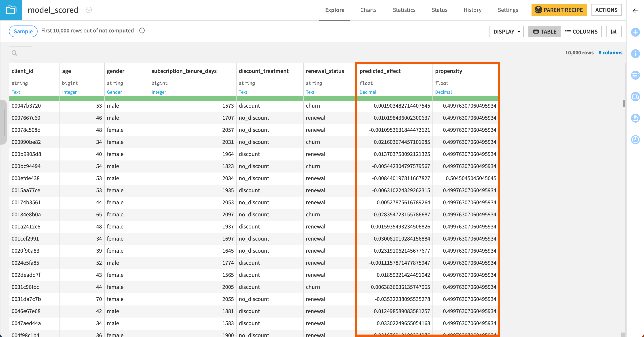The height and width of the screenshot is (337, 644).
Task: Open the Decimal meaning dropdown on propensity column
Action: (x=443, y=92)
